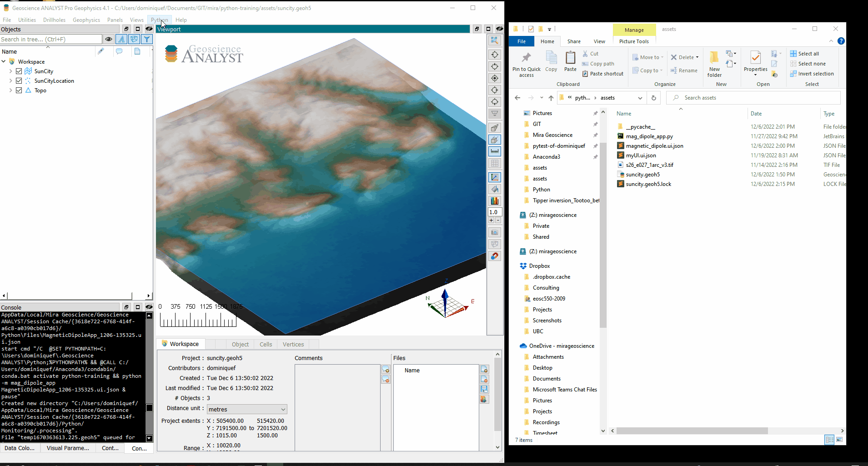Uncheck the SunCity object checkbox
This screenshot has width=868, height=466.
tap(19, 71)
